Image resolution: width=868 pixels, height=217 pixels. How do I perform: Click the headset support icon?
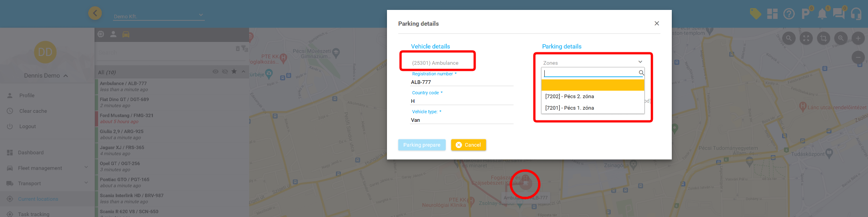click(x=856, y=14)
